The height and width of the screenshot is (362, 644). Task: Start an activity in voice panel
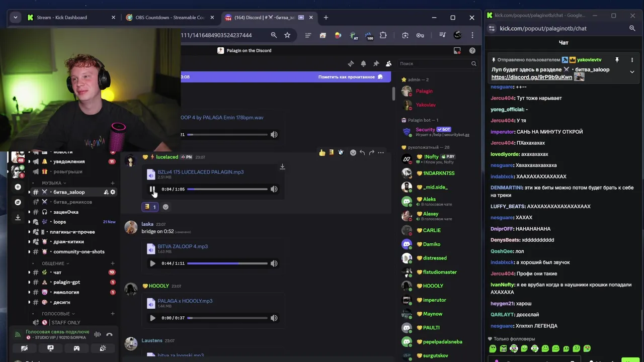[76, 348]
